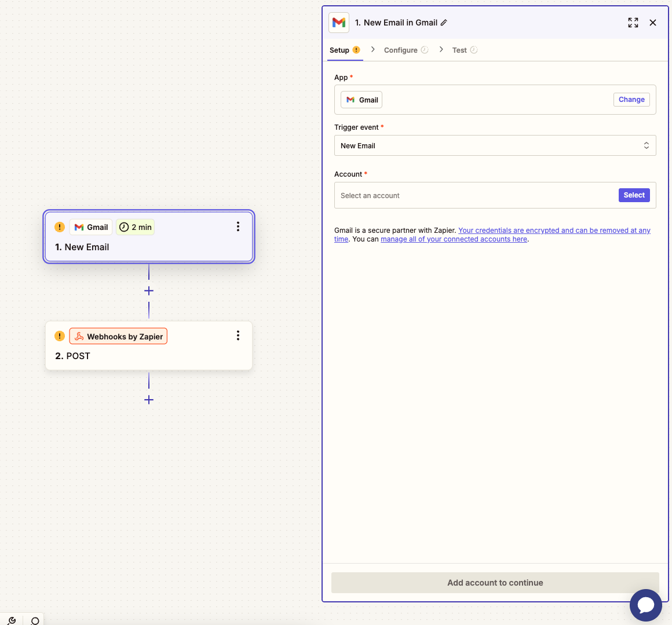The height and width of the screenshot is (625, 672).
Task: Click the warning badge on the POST step
Action: click(x=59, y=336)
